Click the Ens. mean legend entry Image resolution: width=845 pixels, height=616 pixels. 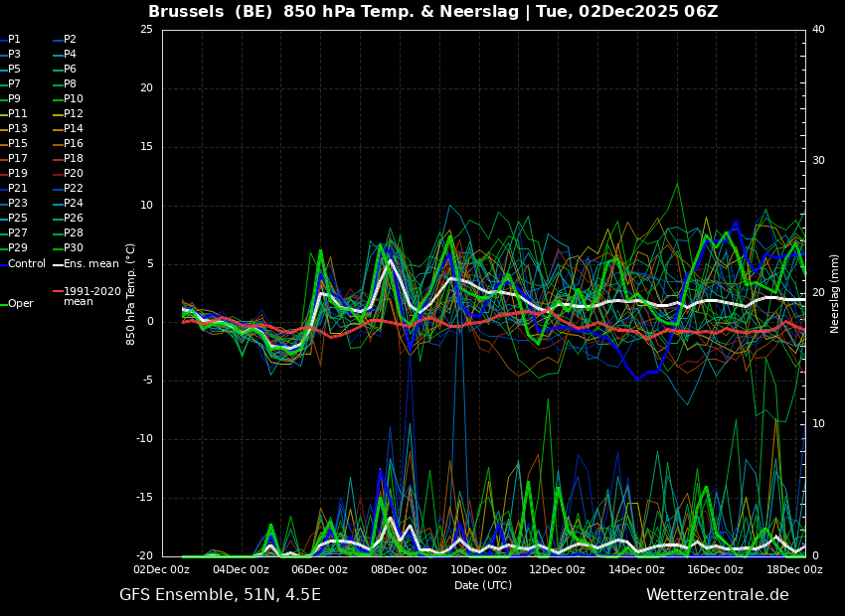click(91, 263)
